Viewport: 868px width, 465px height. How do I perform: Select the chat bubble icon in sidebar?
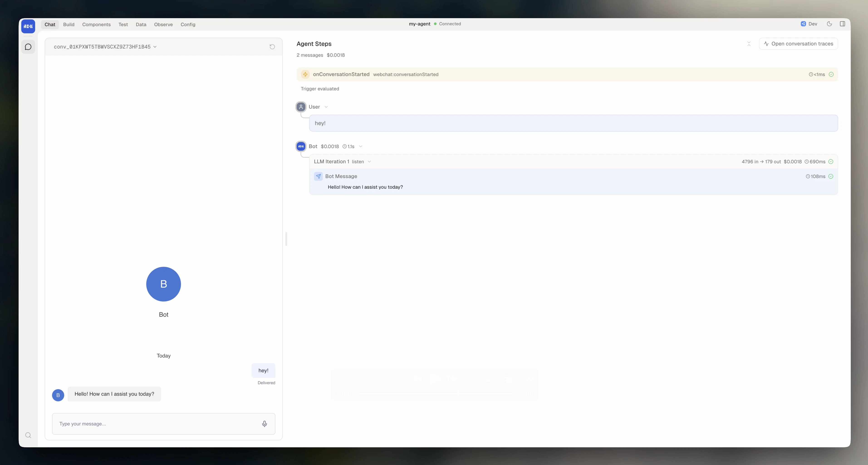pos(28,47)
